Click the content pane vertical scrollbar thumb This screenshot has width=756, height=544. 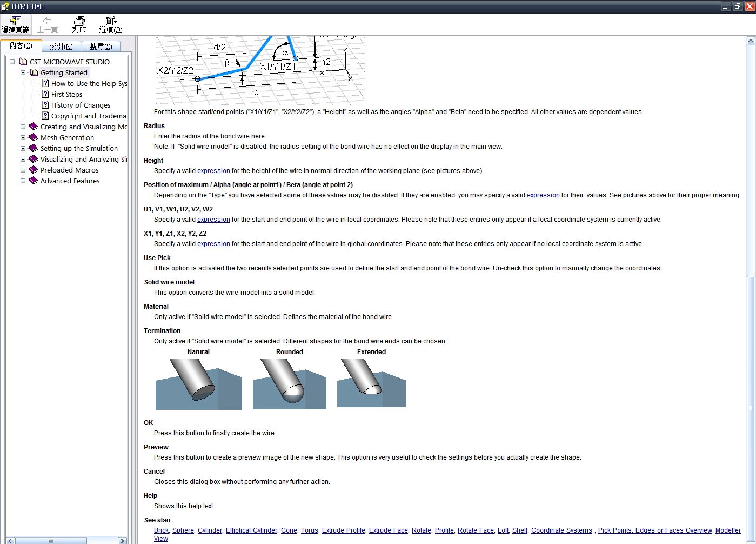click(x=751, y=409)
